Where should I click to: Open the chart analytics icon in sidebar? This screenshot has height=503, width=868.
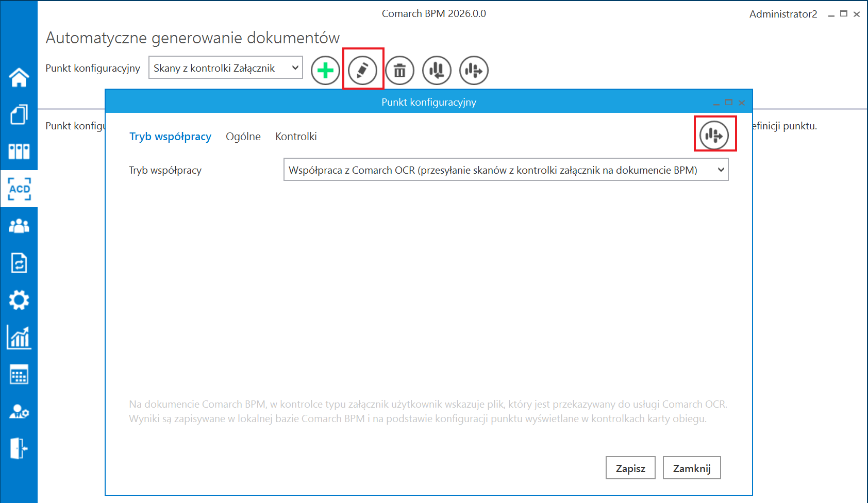pos(19,338)
